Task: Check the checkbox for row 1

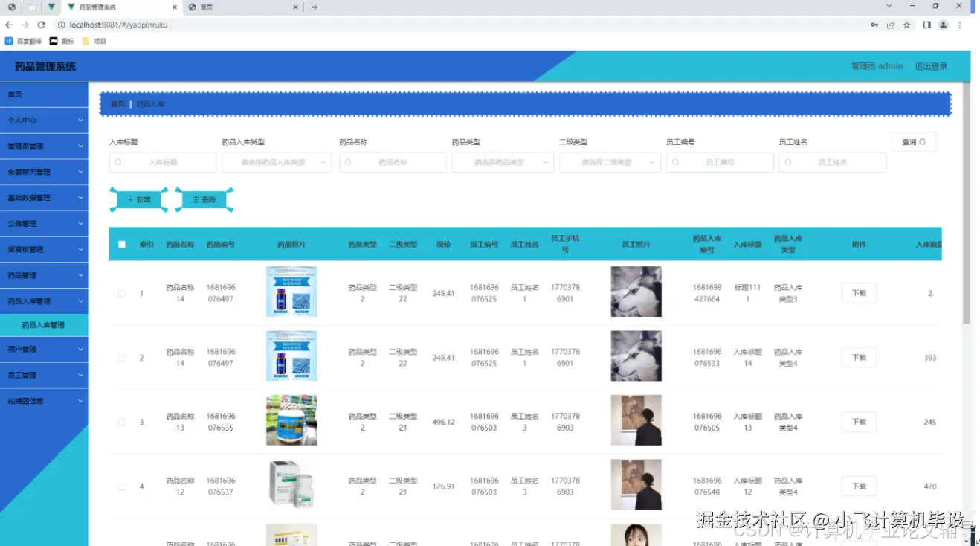Action: pos(122,293)
